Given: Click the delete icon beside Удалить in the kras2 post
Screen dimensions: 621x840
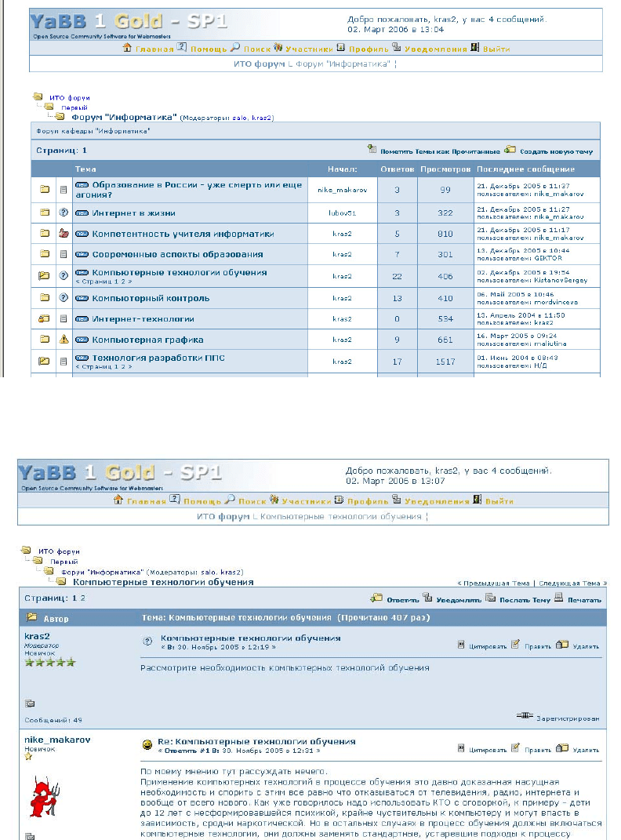Looking at the screenshot, I should tap(561, 644).
